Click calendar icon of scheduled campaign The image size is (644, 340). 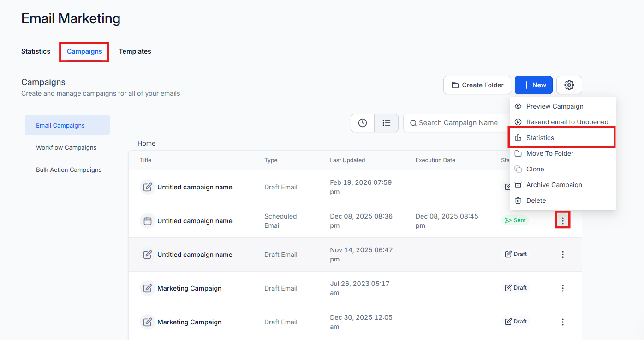click(x=147, y=221)
